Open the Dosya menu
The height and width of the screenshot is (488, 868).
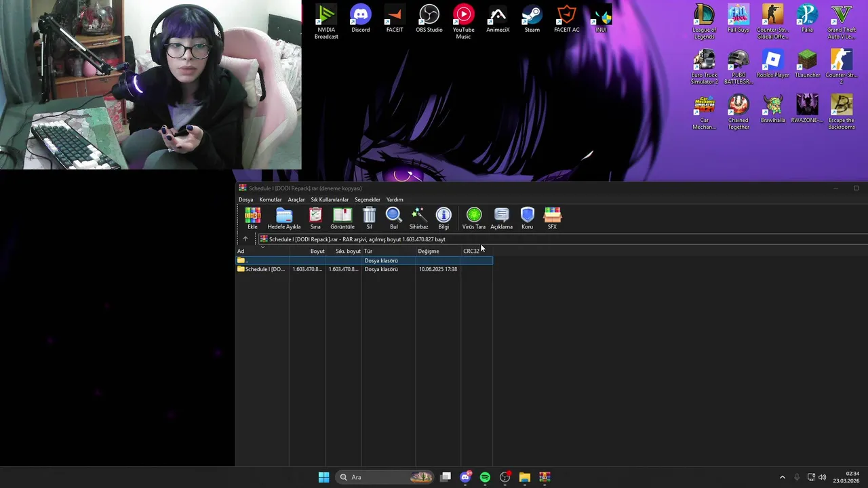pyautogui.click(x=245, y=200)
